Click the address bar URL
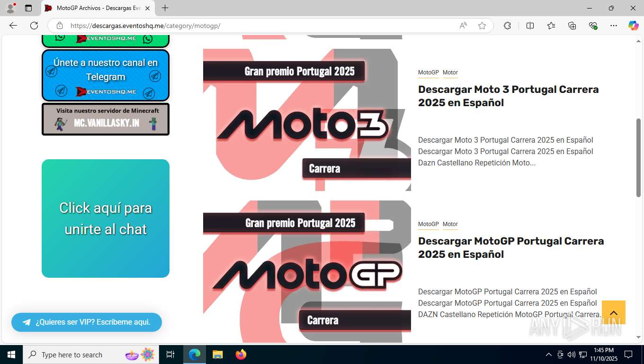644x364 pixels. (x=145, y=26)
